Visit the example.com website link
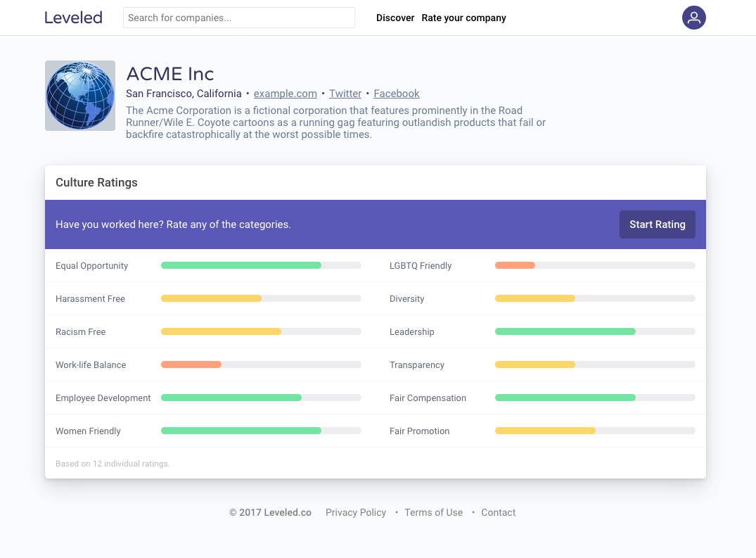This screenshot has height=558, width=756. pyautogui.click(x=286, y=94)
